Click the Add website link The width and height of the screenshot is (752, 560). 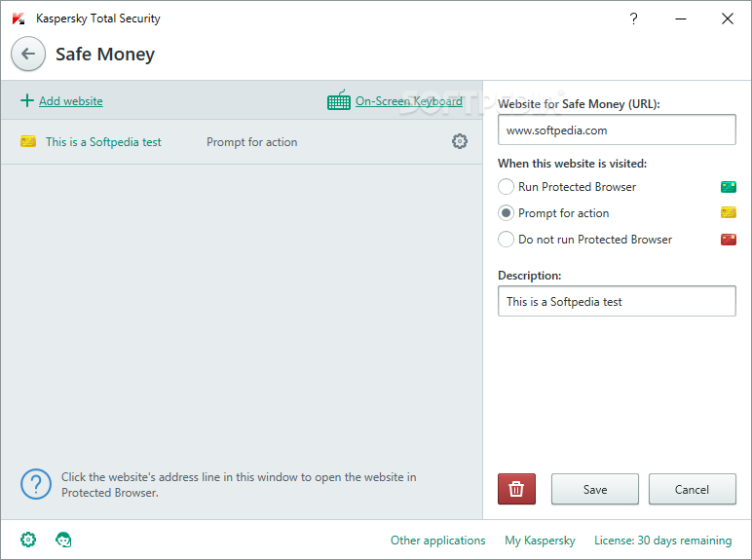[x=71, y=101]
